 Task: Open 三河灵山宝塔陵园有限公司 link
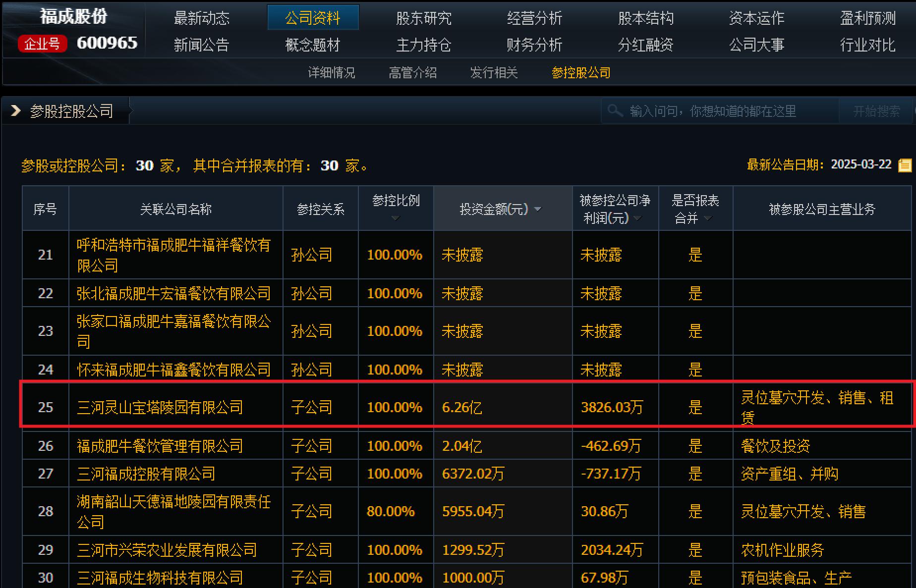[x=160, y=407]
